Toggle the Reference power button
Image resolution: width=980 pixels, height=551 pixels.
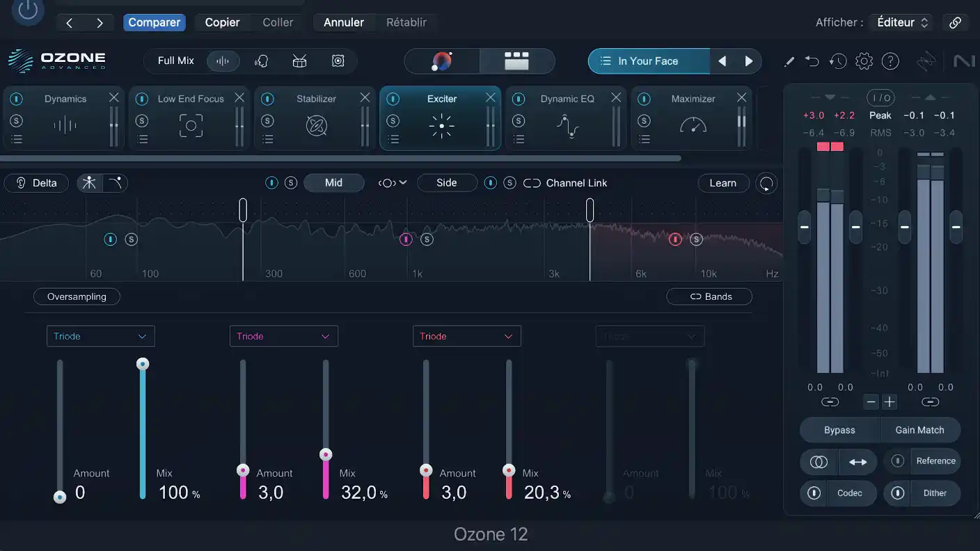click(x=898, y=461)
